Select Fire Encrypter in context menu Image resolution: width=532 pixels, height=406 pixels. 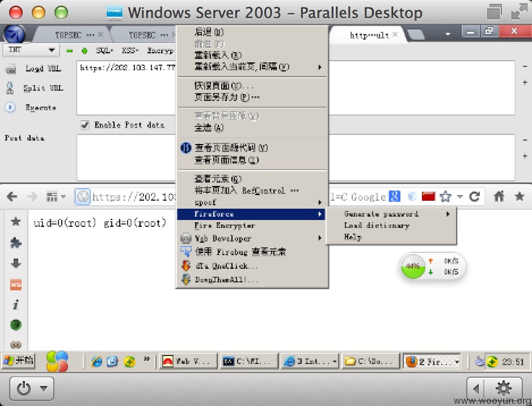click(252, 226)
